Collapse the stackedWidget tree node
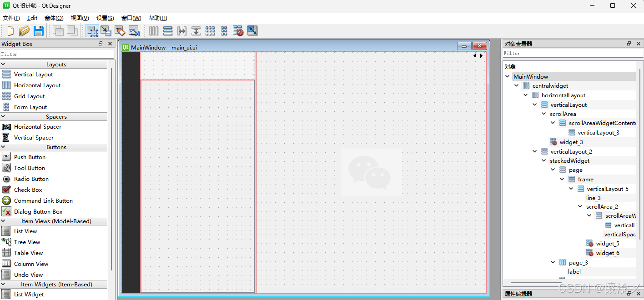The image size is (644, 300). (544, 160)
